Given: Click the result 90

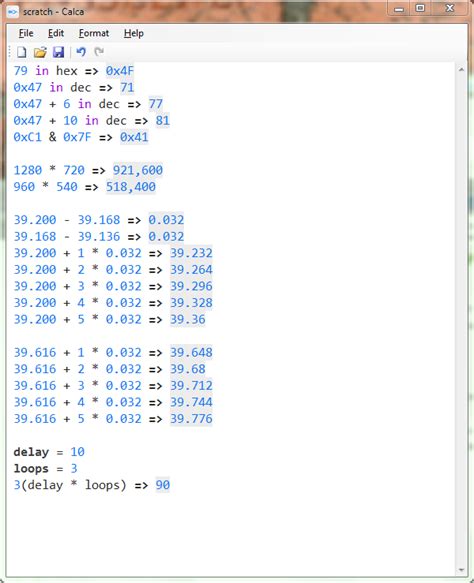Looking at the screenshot, I should pyautogui.click(x=162, y=485).
